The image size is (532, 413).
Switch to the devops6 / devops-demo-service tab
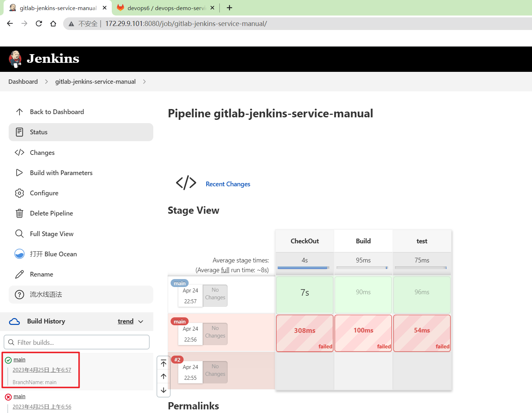tap(166, 8)
